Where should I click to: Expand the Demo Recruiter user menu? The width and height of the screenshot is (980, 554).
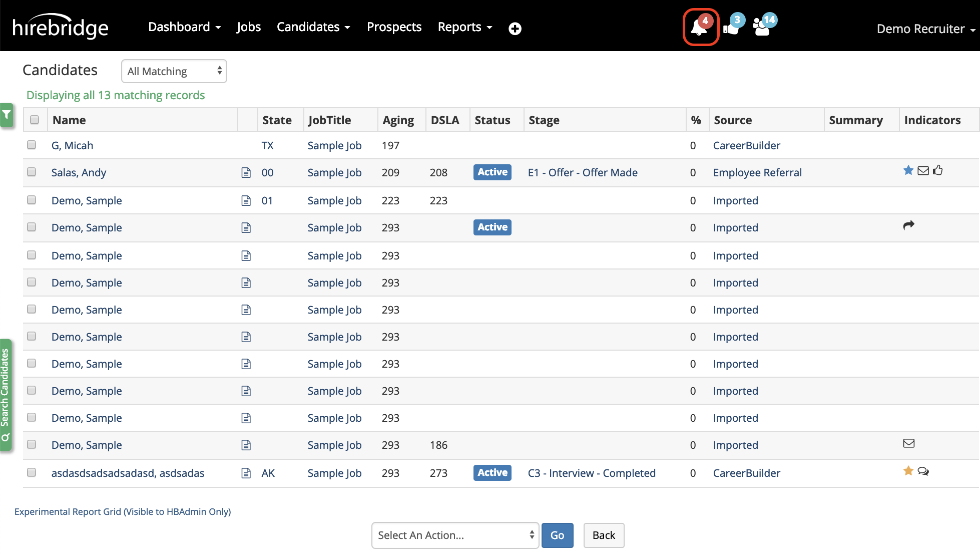coord(925,29)
